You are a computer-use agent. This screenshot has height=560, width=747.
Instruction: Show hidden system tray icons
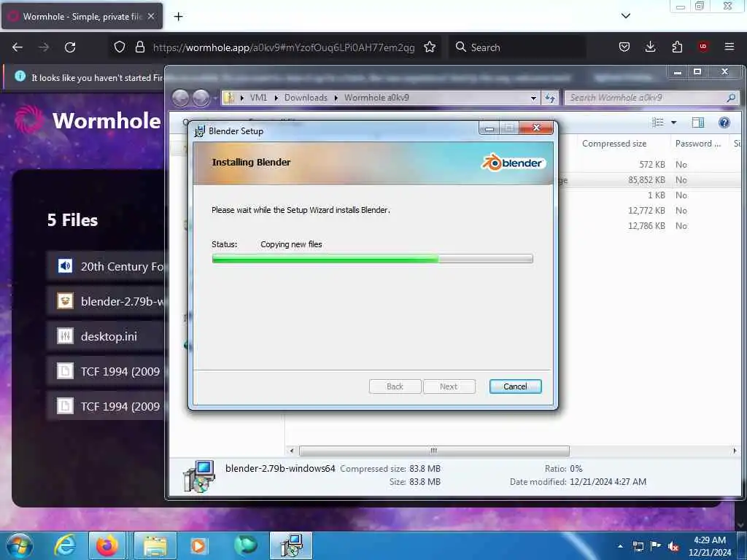(x=620, y=546)
